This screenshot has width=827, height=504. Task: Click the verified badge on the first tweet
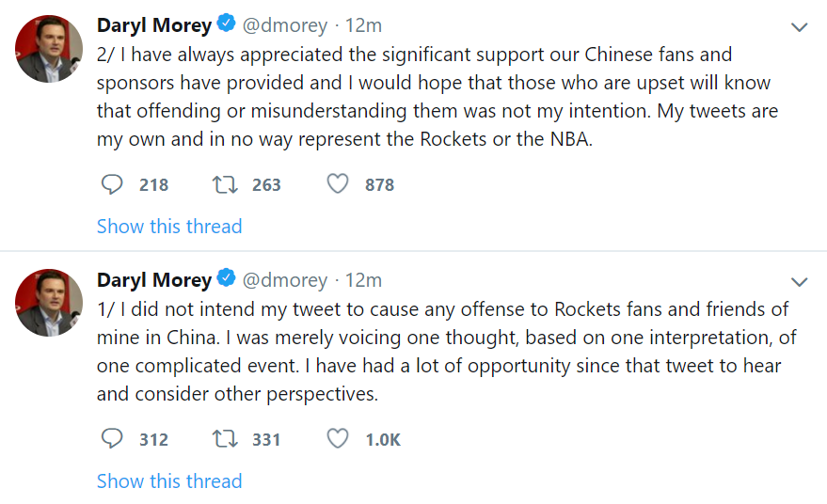pyautogui.click(x=227, y=24)
